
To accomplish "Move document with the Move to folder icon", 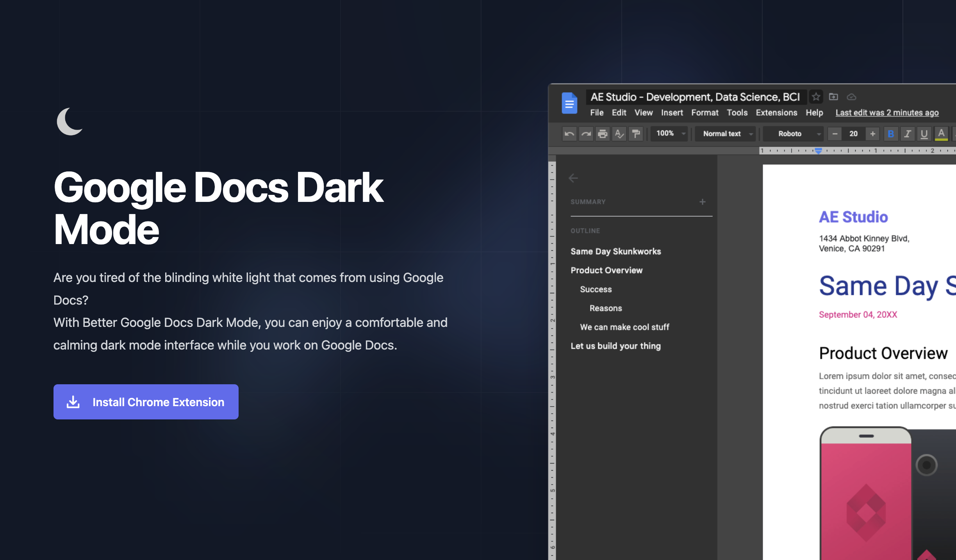I will coord(834,97).
